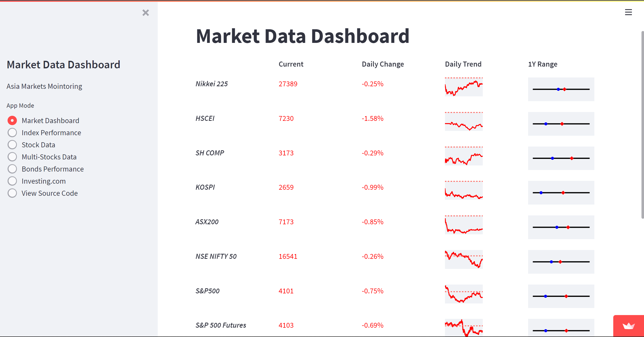Click the Nikkei 225 daily trend sparkline
The image size is (644, 337).
click(x=464, y=87)
